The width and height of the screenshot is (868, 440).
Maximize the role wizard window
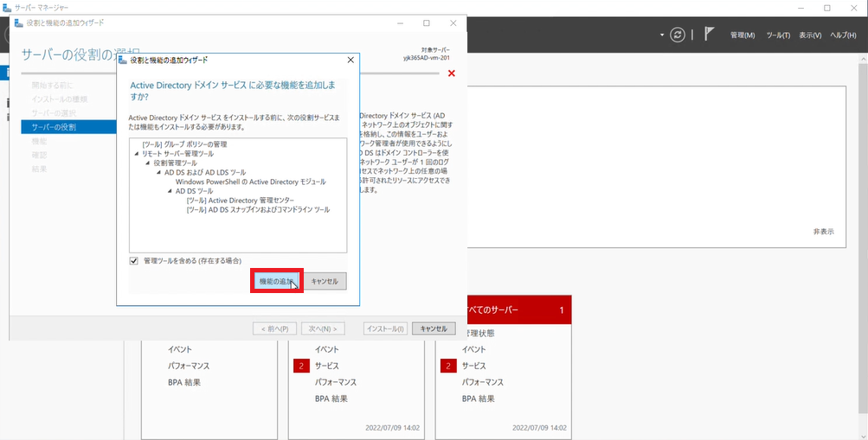pyautogui.click(x=427, y=23)
